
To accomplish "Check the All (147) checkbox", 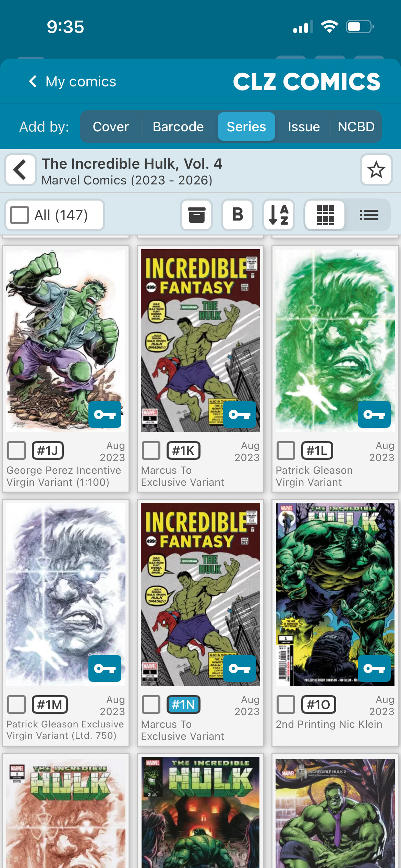I will click(20, 215).
